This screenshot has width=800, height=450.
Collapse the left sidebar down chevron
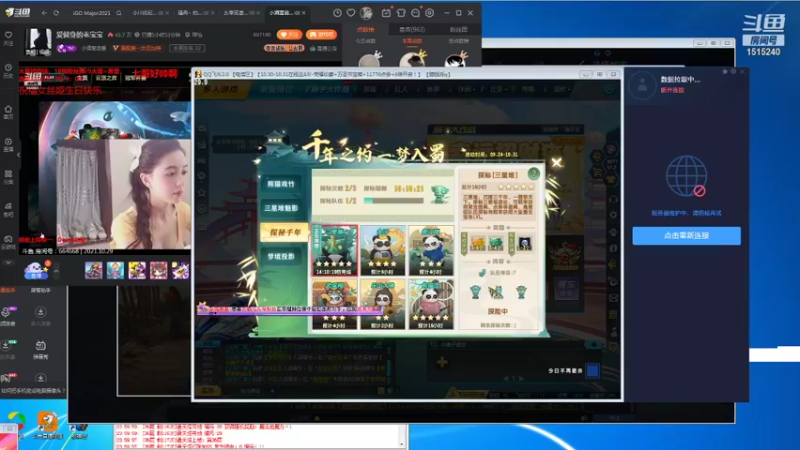click(x=8, y=263)
